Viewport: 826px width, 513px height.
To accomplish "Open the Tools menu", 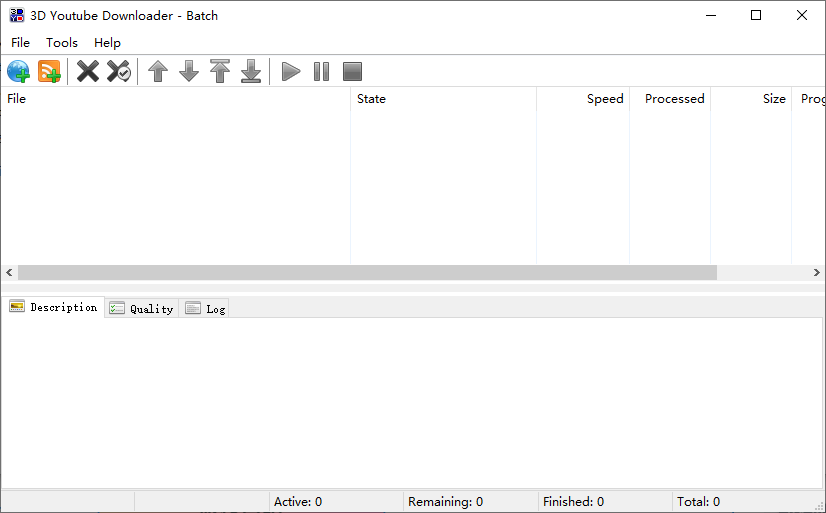I will [62, 43].
